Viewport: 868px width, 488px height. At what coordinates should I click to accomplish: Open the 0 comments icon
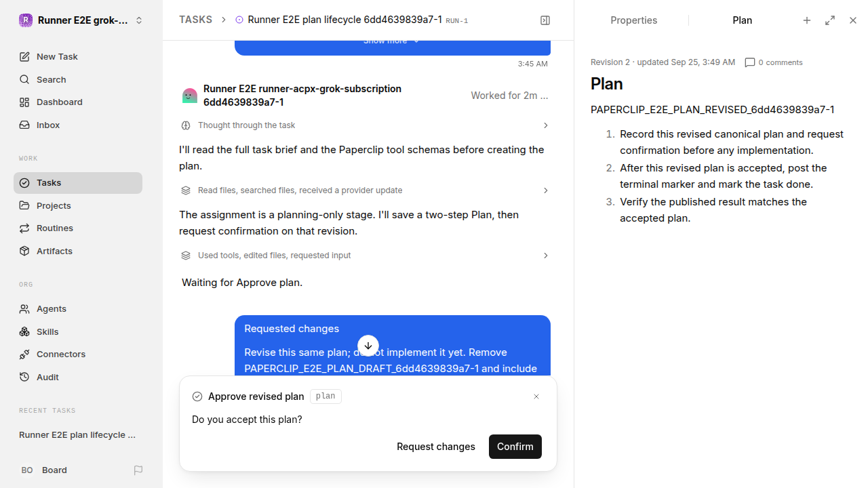[x=750, y=62]
